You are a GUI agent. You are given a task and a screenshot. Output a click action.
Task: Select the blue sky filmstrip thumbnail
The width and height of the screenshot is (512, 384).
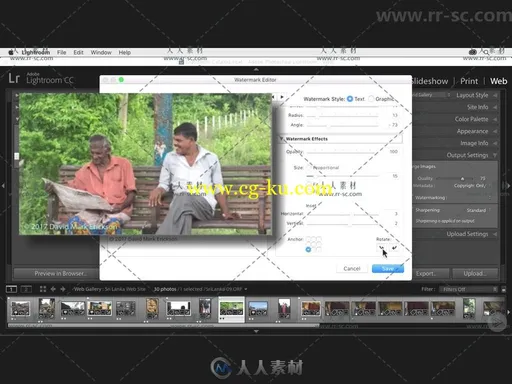pyautogui.click(x=258, y=308)
